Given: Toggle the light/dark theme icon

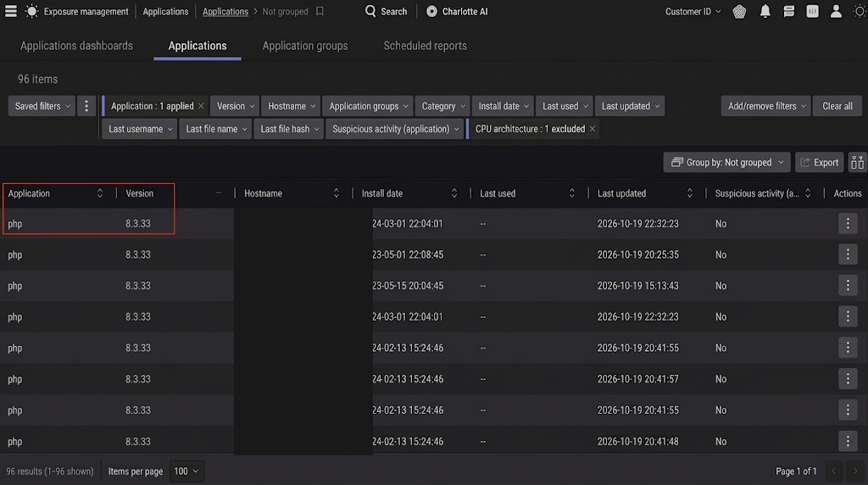Looking at the screenshot, I should pyautogui.click(x=860, y=11).
